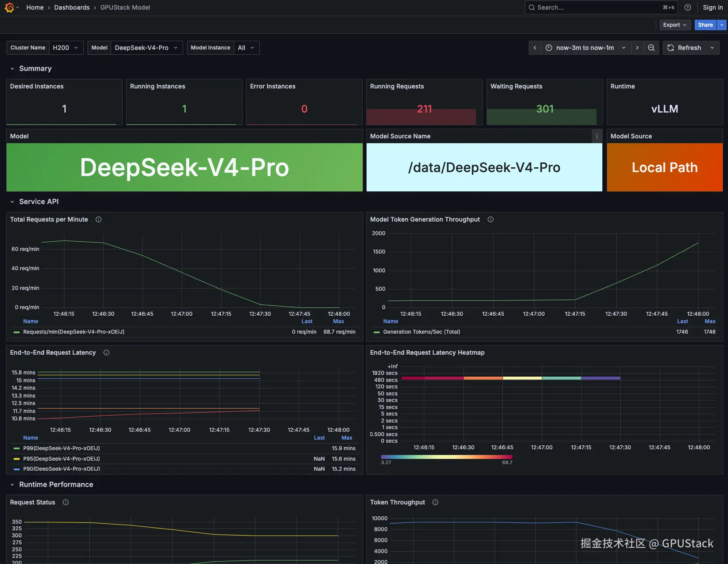This screenshot has height=564, width=728.
Task: Open the Share options dropdown arrow
Action: point(722,25)
